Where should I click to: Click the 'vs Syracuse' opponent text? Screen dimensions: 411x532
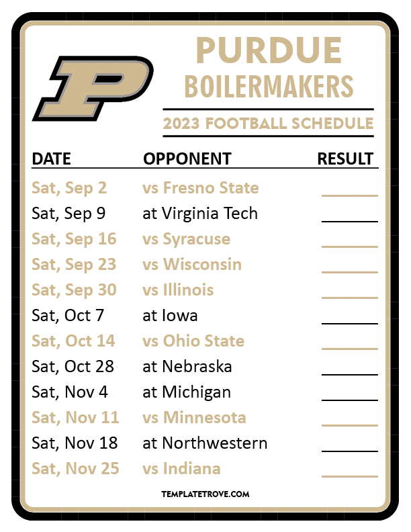pyautogui.click(x=186, y=239)
